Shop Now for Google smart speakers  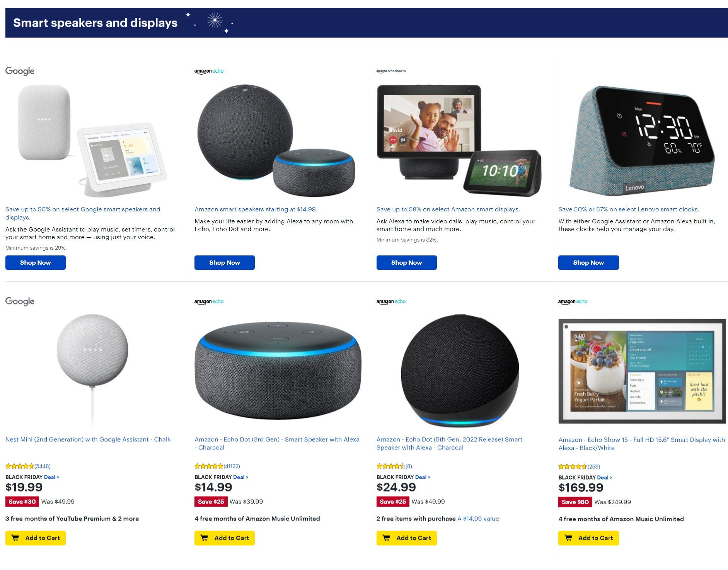click(x=36, y=263)
